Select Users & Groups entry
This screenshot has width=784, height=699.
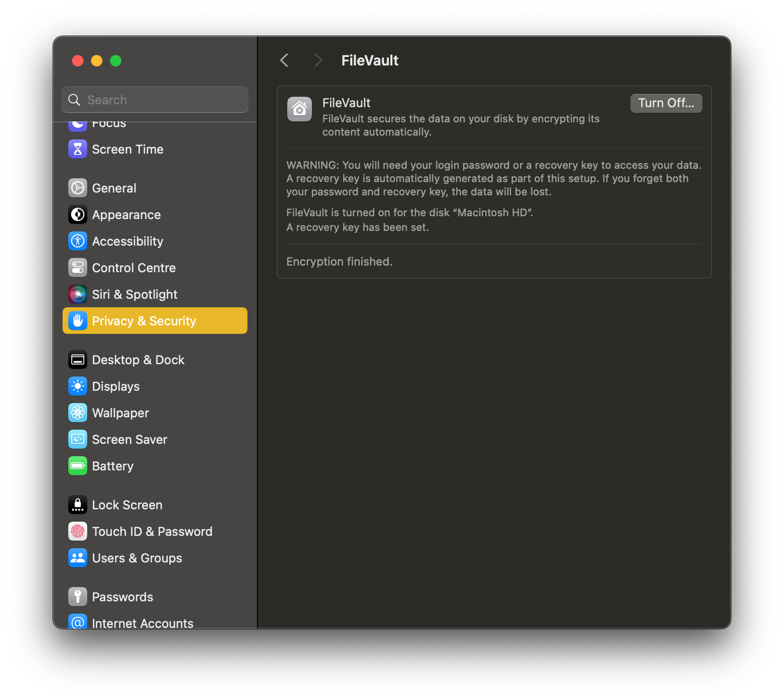click(155, 558)
